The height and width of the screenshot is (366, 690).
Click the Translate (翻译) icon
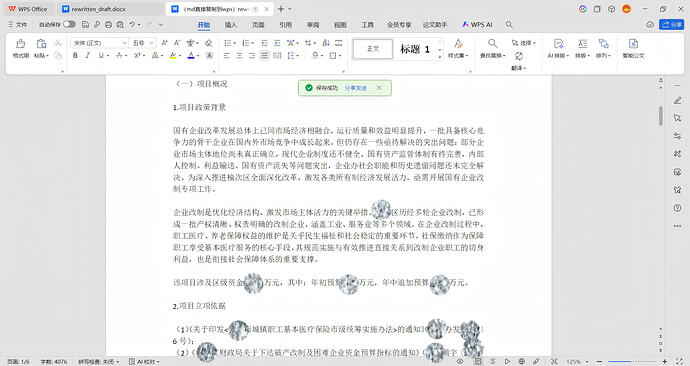pos(519,56)
